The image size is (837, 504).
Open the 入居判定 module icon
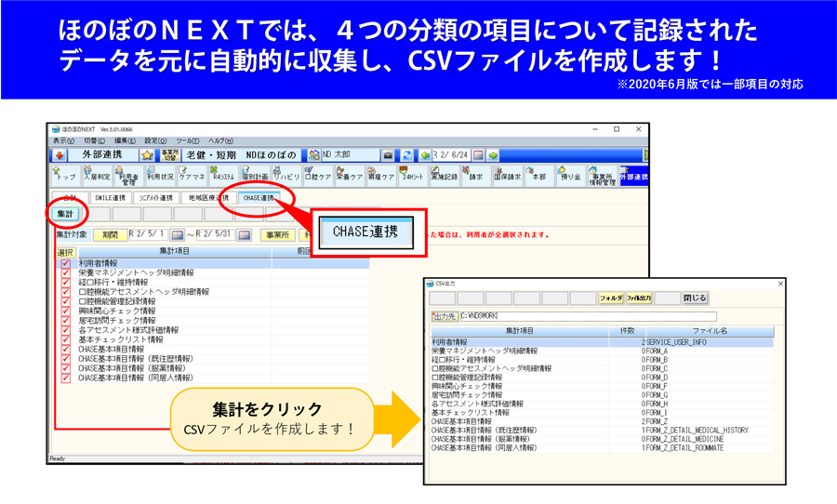96,176
